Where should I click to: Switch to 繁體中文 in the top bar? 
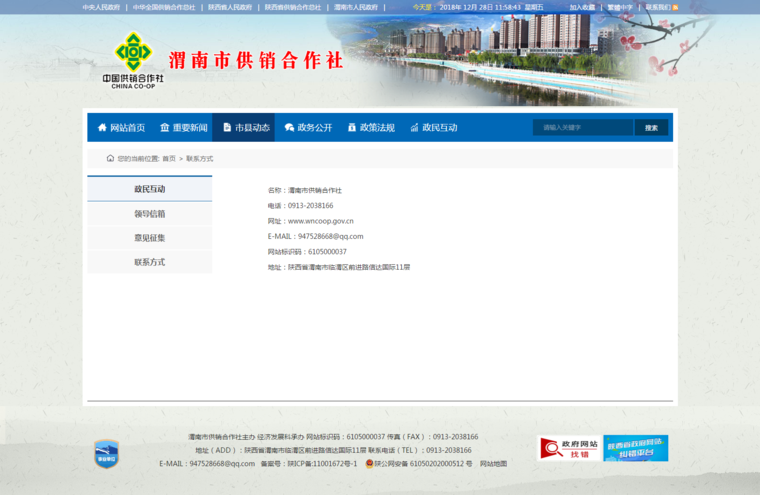pos(620,7)
